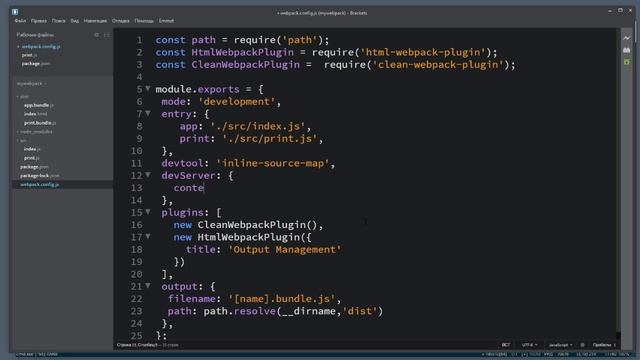
Task: Open index.js in src folder
Action: point(32,149)
